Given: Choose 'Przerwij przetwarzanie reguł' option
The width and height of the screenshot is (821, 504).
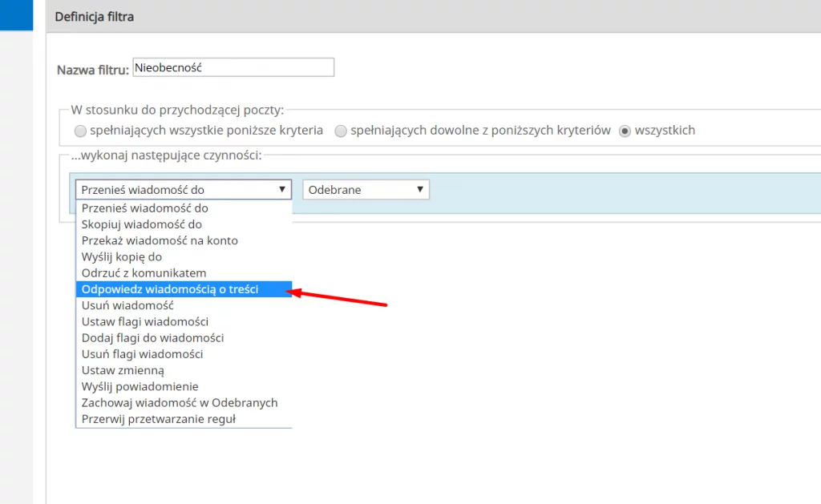Looking at the screenshot, I should pyautogui.click(x=184, y=419).
